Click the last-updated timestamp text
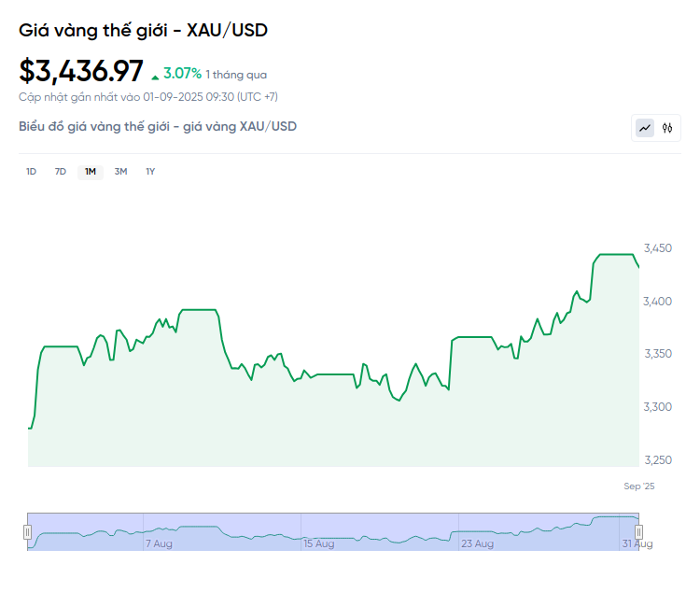The width and height of the screenshot is (700, 592). pyautogui.click(x=148, y=96)
